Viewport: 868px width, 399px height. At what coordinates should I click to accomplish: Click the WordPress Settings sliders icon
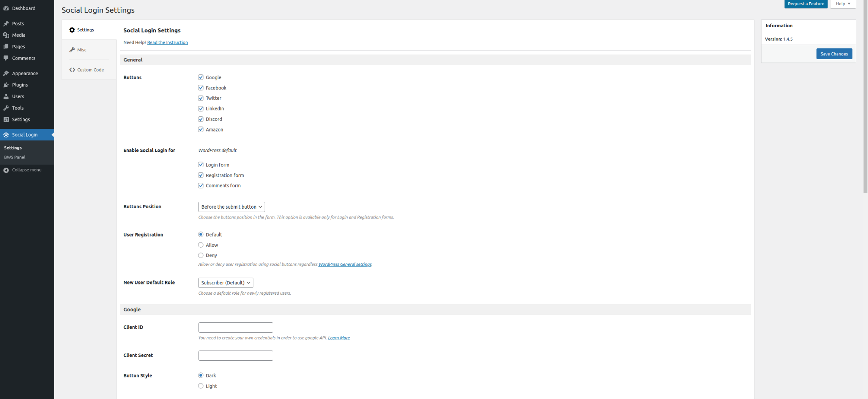(6, 119)
